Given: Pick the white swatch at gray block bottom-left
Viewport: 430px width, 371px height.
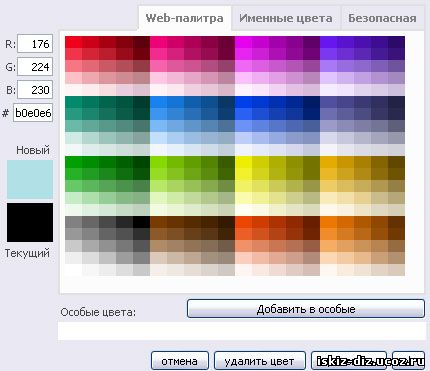Looking at the screenshot, I should (x=73, y=270).
